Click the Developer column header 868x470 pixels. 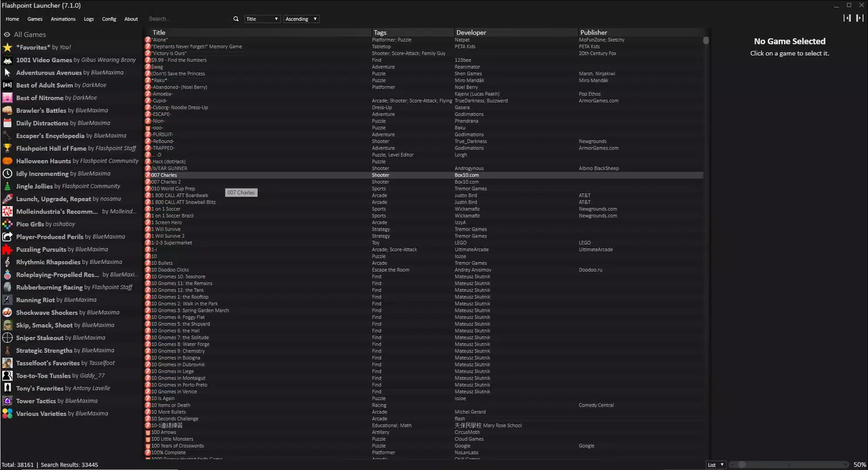click(516, 32)
